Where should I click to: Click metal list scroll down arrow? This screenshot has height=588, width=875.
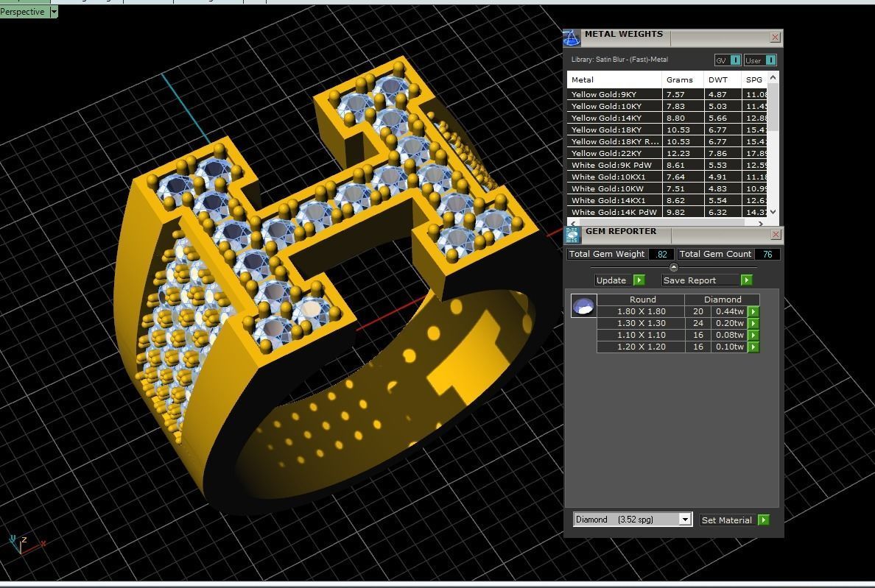(x=773, y=212)
